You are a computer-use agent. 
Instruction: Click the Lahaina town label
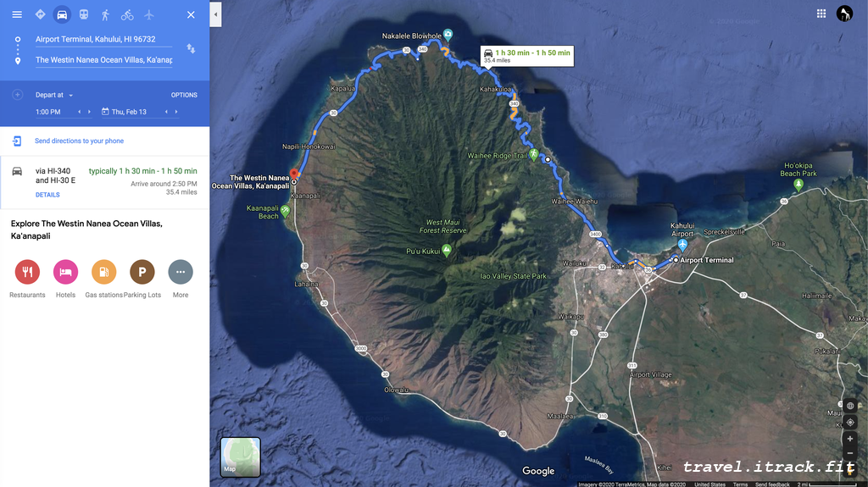[x=306, y=284]
